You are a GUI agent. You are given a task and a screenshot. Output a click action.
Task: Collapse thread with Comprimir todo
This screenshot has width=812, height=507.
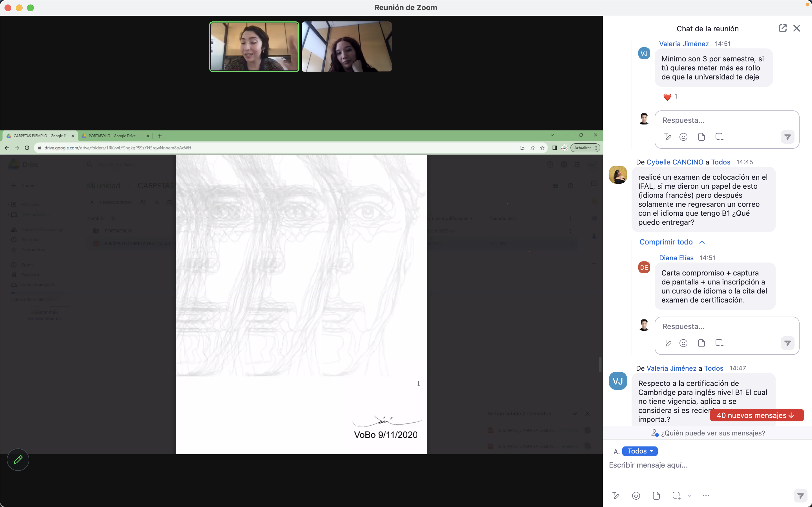tap(666, 242)
